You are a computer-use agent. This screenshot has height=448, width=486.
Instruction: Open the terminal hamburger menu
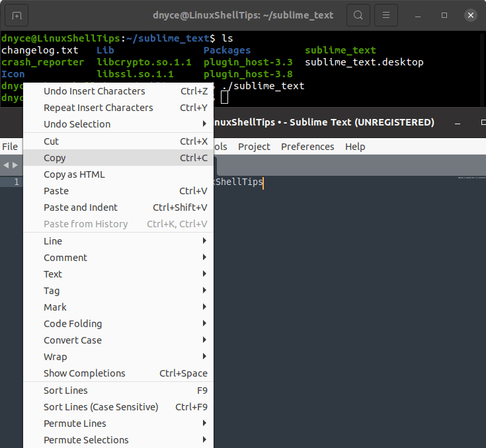(386, 15)
